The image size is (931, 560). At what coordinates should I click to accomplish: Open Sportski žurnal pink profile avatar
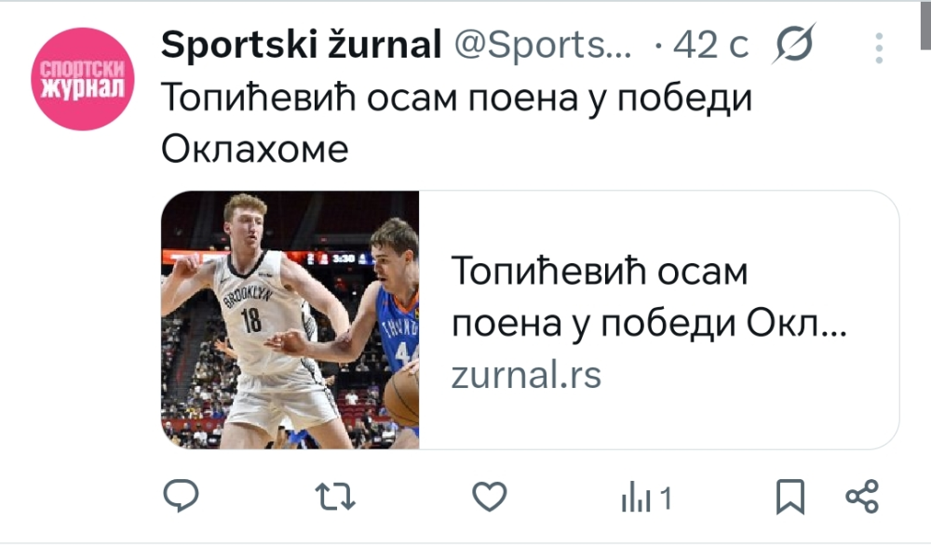pos(83,79)
